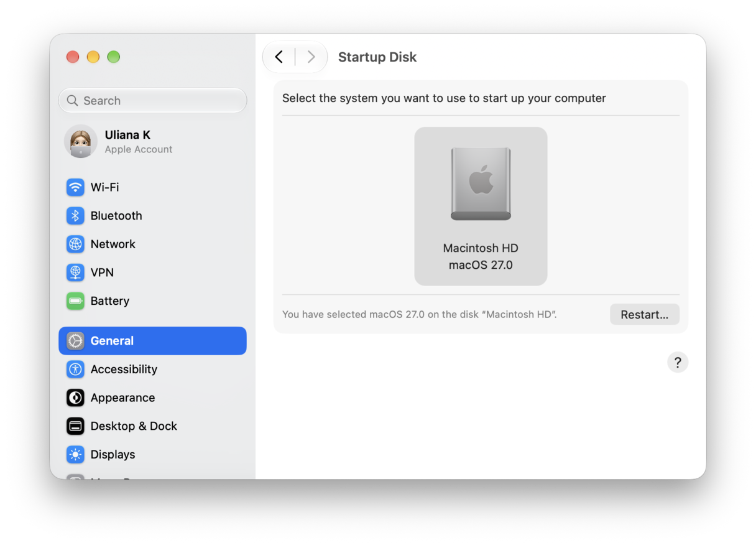Open the Network settings label
756x545 pixels.
pos(113,244)
